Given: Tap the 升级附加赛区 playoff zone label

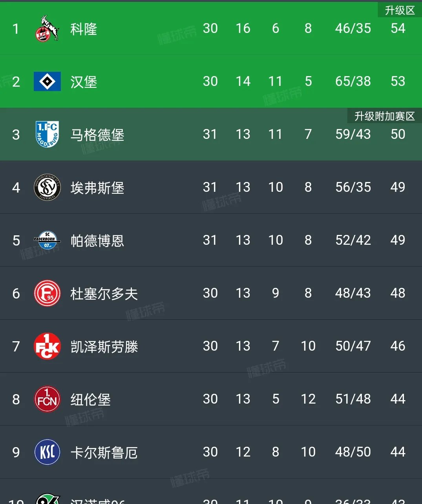Looking at the screenshot, I should [x=384, y=116].
